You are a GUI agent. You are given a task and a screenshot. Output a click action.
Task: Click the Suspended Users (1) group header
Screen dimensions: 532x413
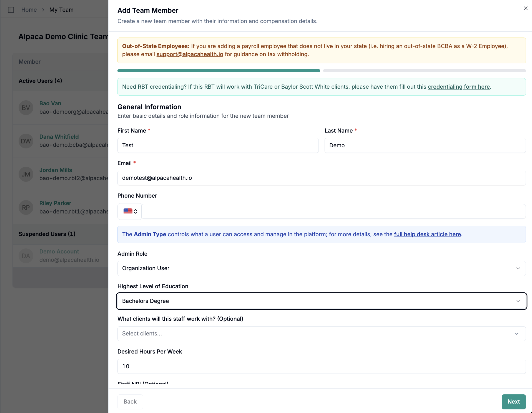[x=47, y=234]
